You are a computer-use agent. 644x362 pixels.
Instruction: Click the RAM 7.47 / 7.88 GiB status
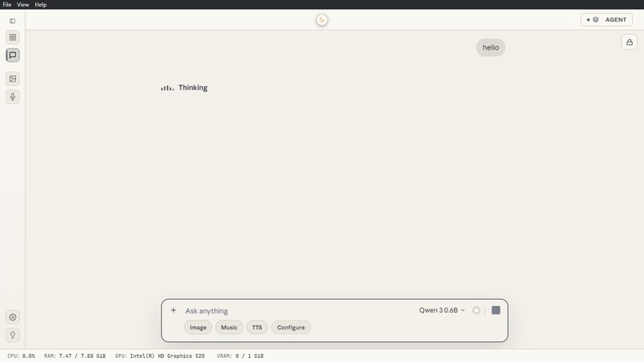pos(75,356)
